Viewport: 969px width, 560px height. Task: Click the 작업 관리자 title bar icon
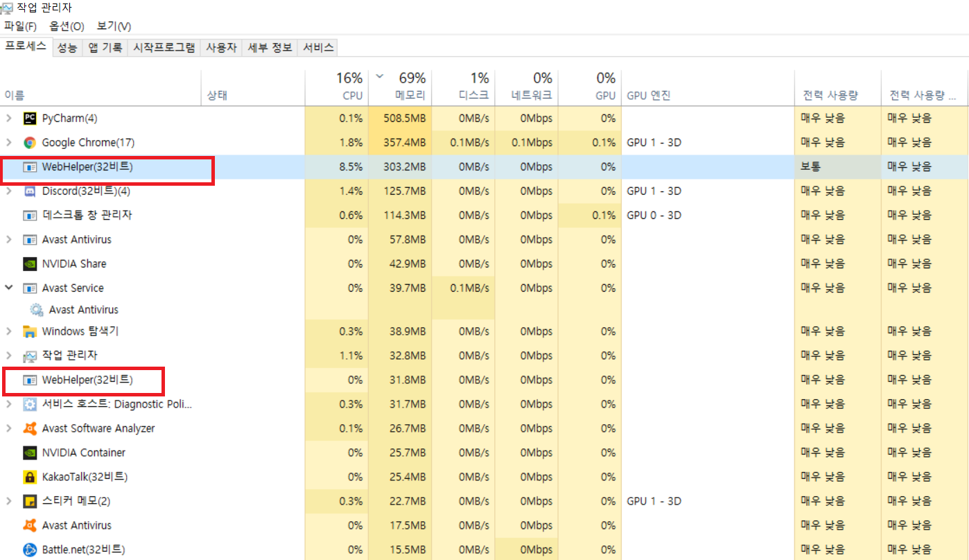click(x=7, y=8)
